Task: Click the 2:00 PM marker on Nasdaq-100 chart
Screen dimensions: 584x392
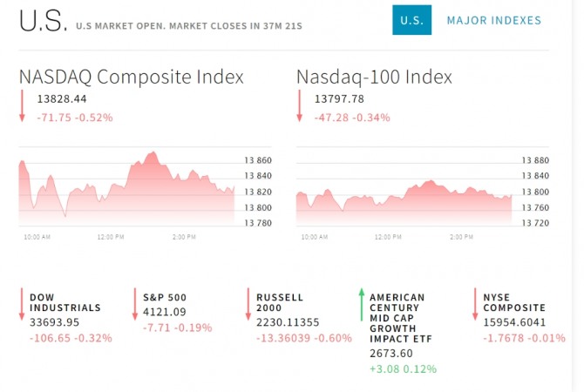Action: click(x=461, y=237)
